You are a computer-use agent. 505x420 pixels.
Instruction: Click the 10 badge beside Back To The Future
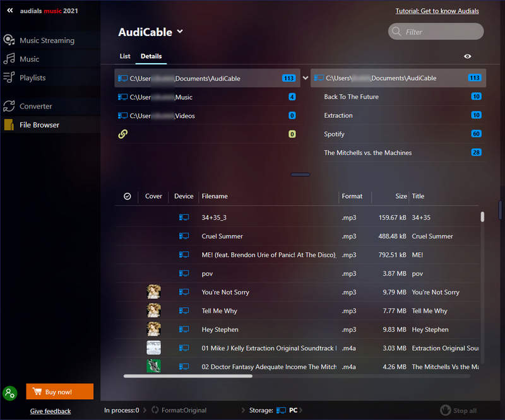click(476, 96)
